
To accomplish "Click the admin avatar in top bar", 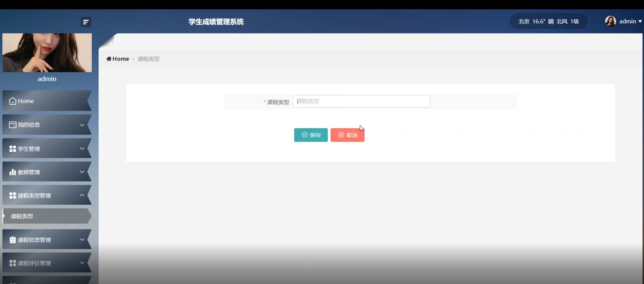I will tap(610, 21).
